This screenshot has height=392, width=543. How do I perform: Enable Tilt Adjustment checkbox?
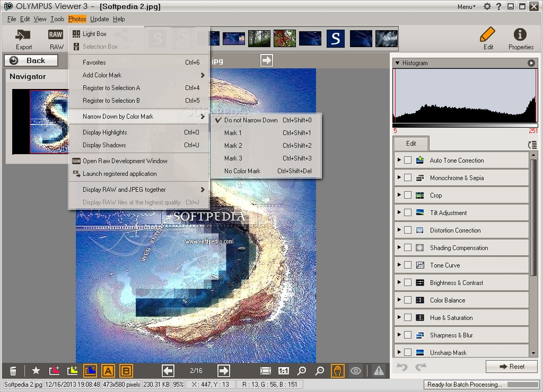(x=408, y=212)
